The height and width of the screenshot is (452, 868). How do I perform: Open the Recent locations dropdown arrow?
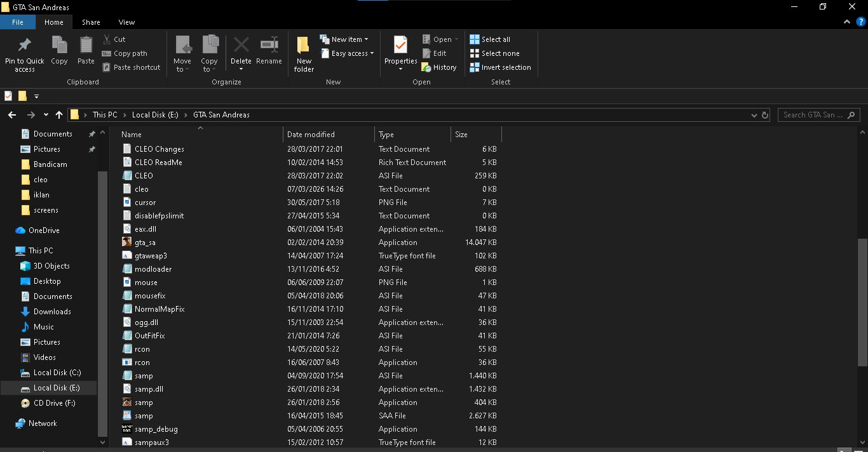point(46,115)
